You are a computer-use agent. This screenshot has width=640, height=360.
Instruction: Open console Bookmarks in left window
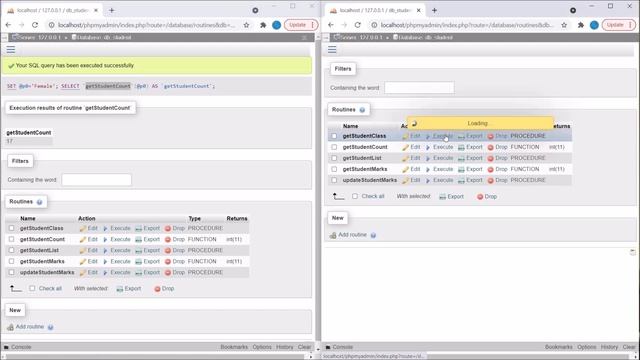point(234,347)
